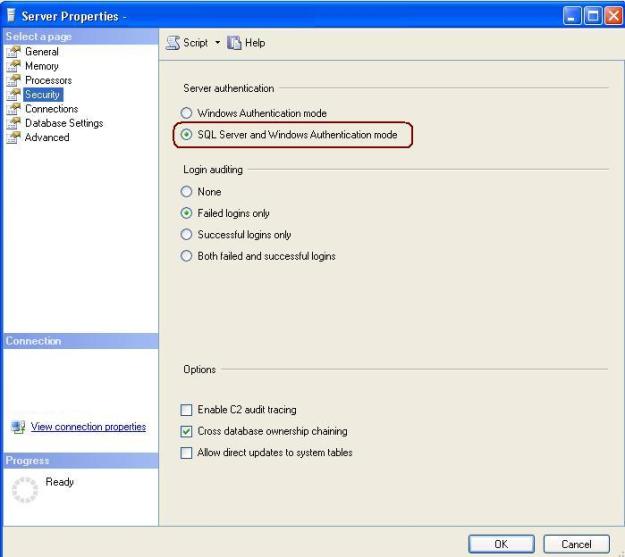Click the Connections page icon
This screenshot has height=557, width=625.
pyautogui.click(x=15, y=109)
